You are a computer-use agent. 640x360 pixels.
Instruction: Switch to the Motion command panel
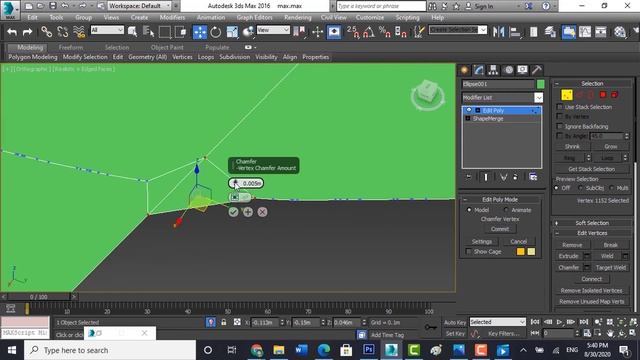[x=508, y=70]
